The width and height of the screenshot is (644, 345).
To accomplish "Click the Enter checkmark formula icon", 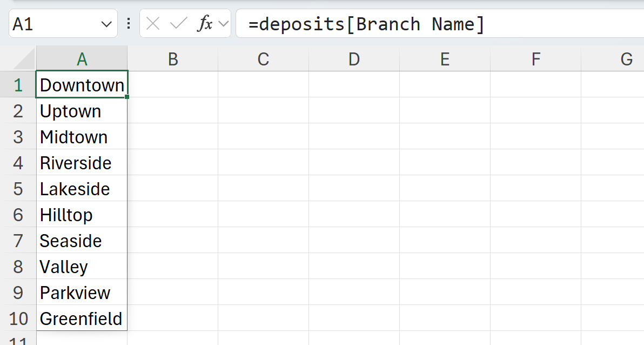I will click(178, 24).
